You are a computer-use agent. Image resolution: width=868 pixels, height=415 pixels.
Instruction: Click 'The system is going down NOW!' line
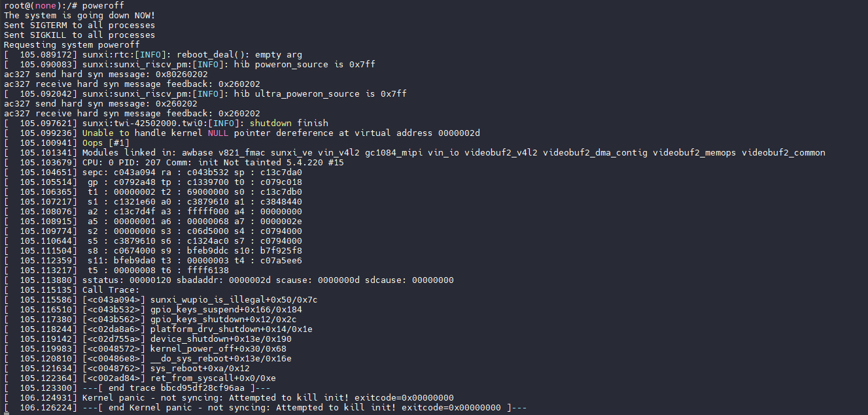click(x=79, y=16)
